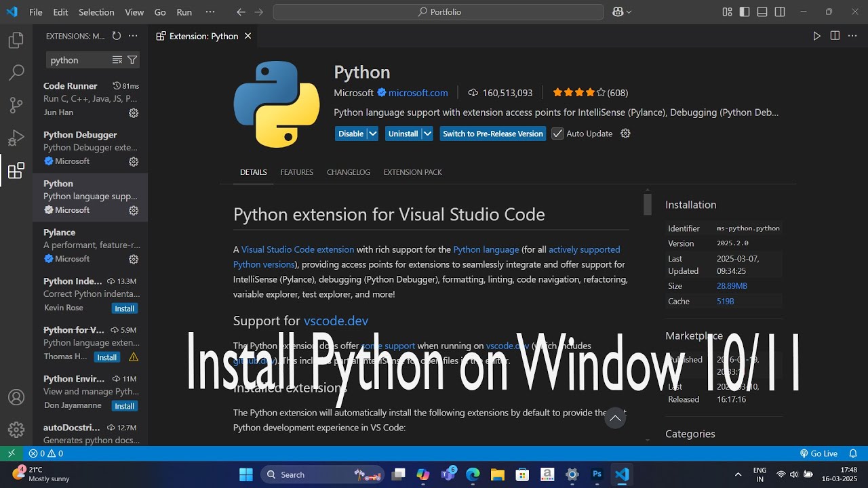The height and width of the screenshot is (488, 868).
Task: Toggle the bottom panel layout icon
Action: point(762,12)
